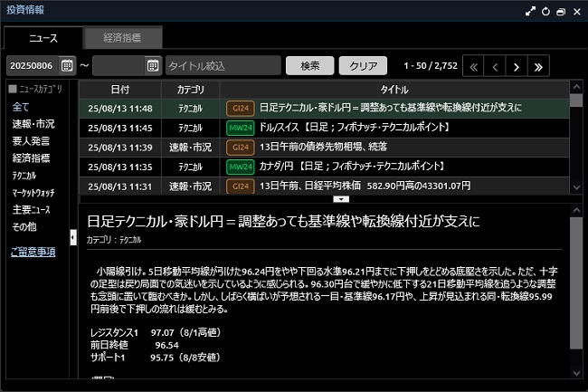Screen dimensions: 588x392
Task: Click the article pane scrollbar thumb
Action: click(576, 282)
